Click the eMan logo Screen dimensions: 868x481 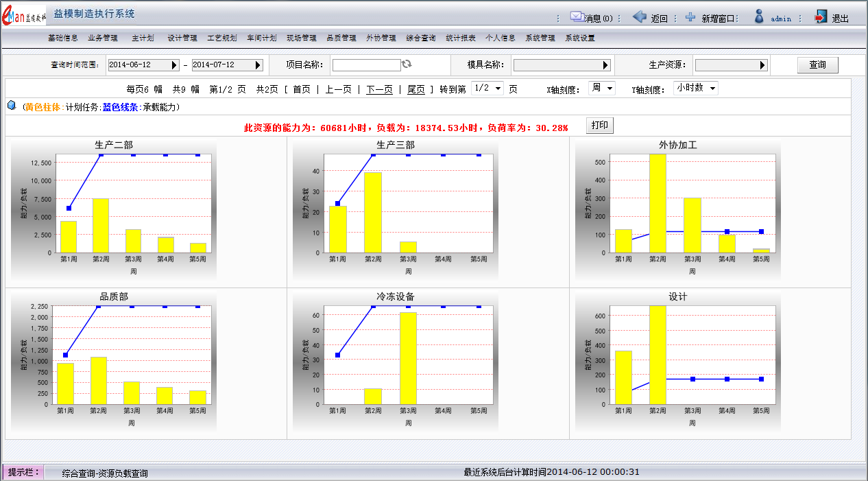click(24, 14)
